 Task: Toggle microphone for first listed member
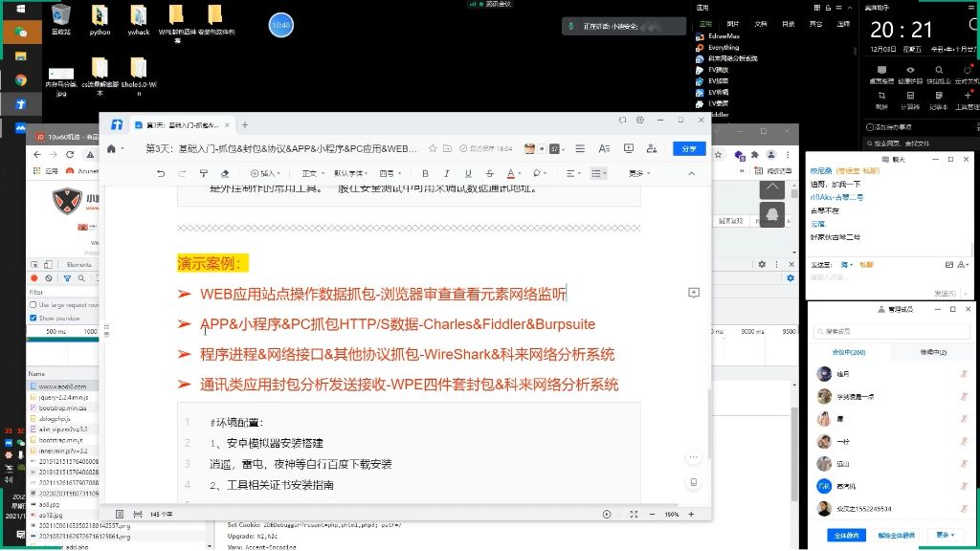click(964, 374)
